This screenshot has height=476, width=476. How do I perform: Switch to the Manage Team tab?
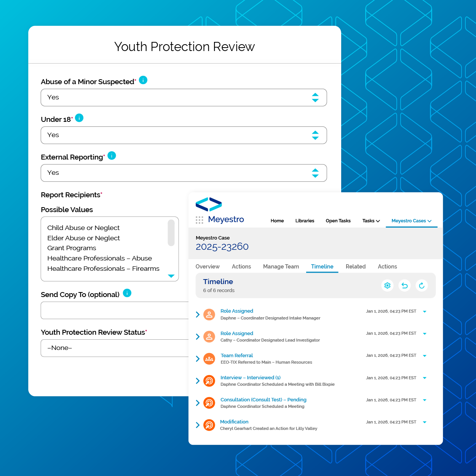[x=281, y=267]
